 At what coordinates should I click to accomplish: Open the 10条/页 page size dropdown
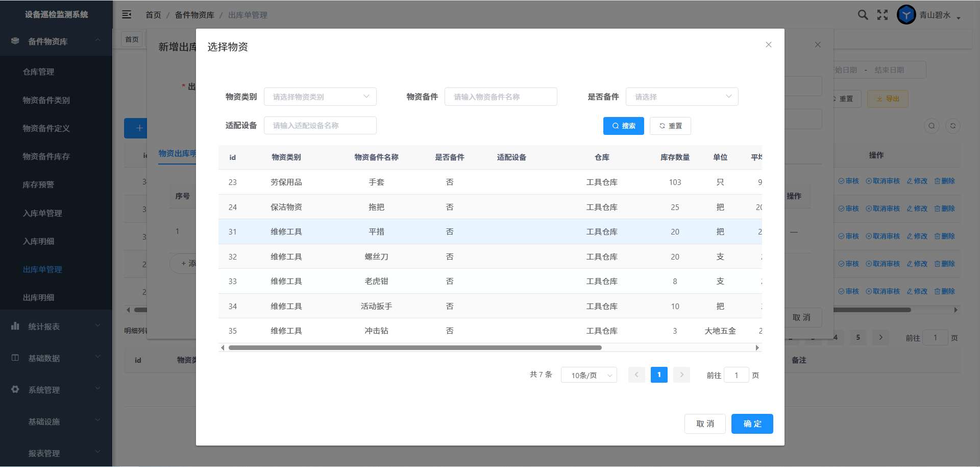coord(589,375)
